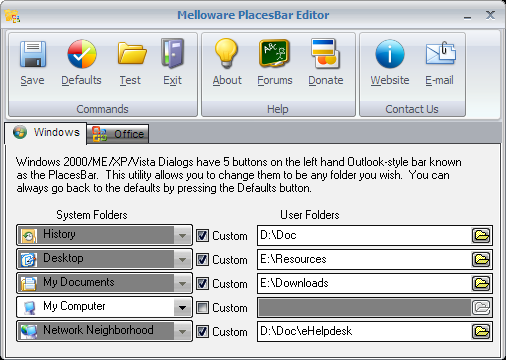Open the History system folder dropdown
The width and height of the screenshot is (506, 360).
tap(182, 235)
